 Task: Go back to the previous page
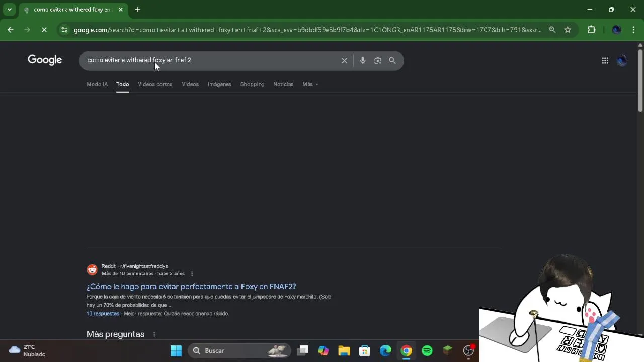coord(11,30)
